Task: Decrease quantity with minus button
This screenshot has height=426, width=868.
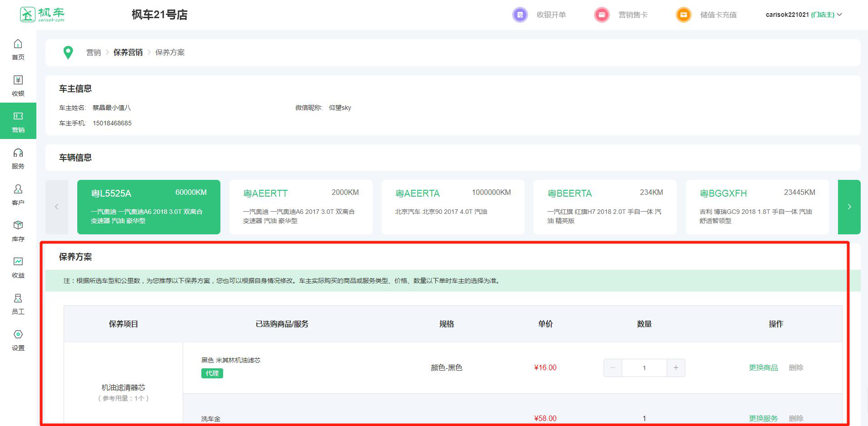Action: tap(613, 368)
